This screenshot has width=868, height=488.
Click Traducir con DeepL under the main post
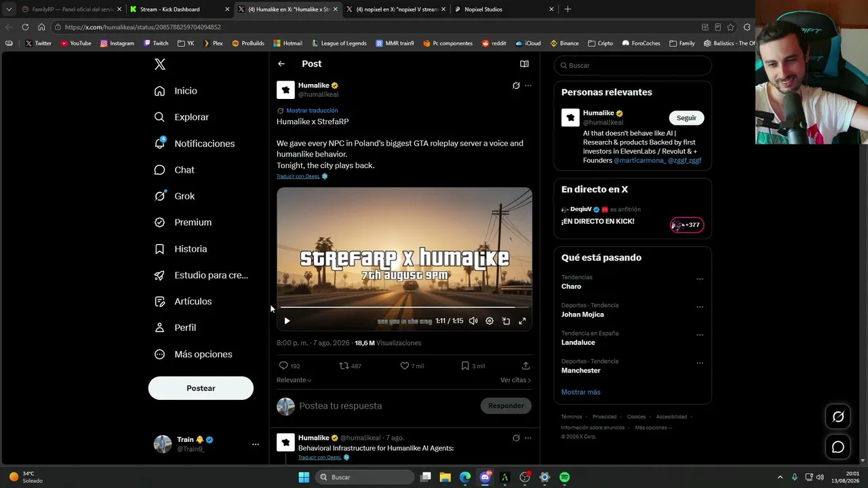(x=298, y=176)
